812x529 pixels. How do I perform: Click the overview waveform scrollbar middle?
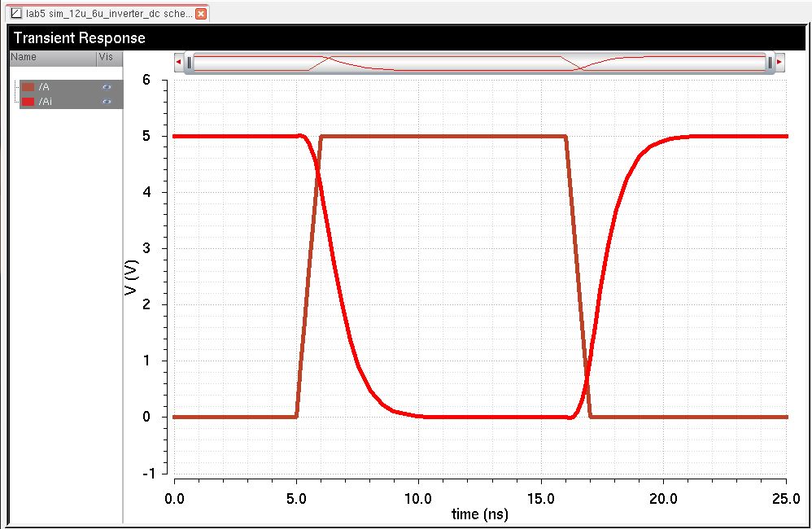pyautogui.click(x=478, y=62)
